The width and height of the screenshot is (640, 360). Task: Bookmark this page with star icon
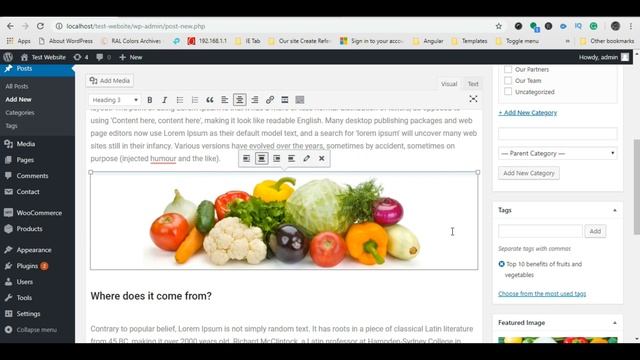(498, 26)
